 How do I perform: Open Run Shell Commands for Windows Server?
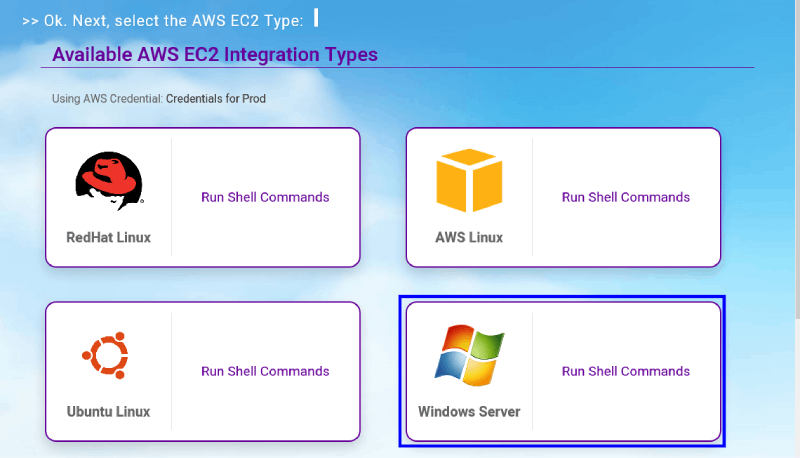626,371
